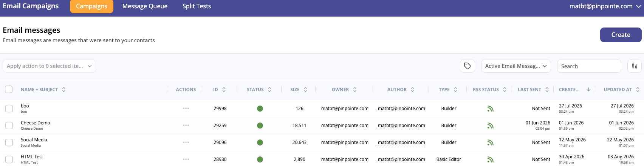Sort by Last Sent column arrows

[x=547, y=90]
